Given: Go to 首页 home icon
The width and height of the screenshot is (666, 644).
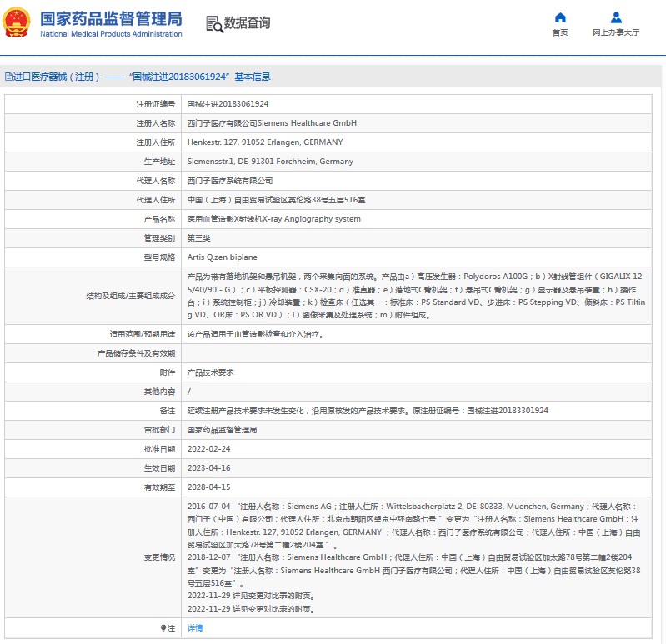Looking at the screenshot, I should (560, 17).
